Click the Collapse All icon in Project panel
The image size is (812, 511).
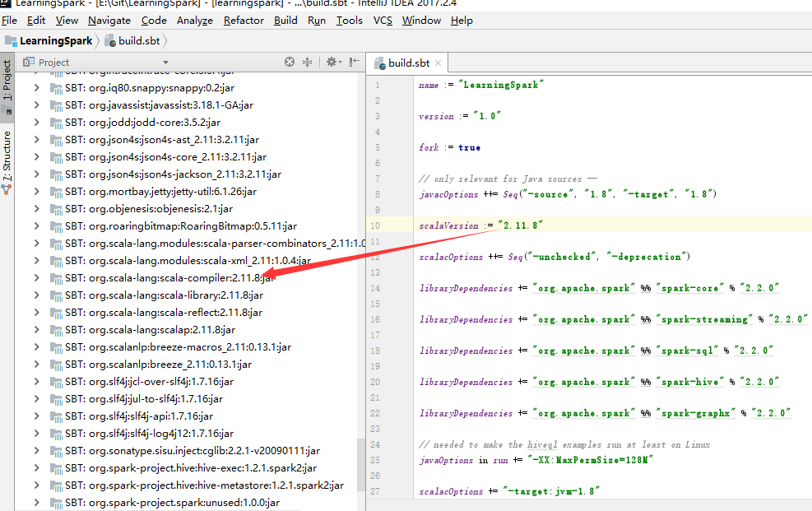[307, 63]
